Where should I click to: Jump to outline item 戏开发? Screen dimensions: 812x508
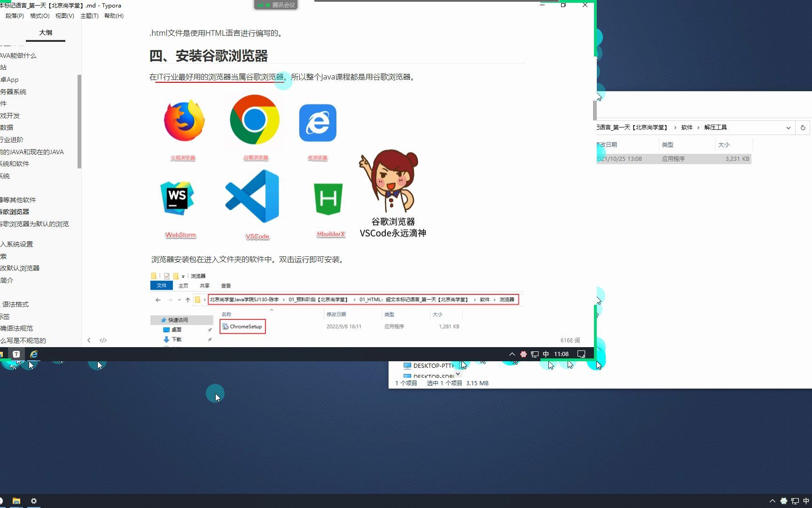point(10,116)
